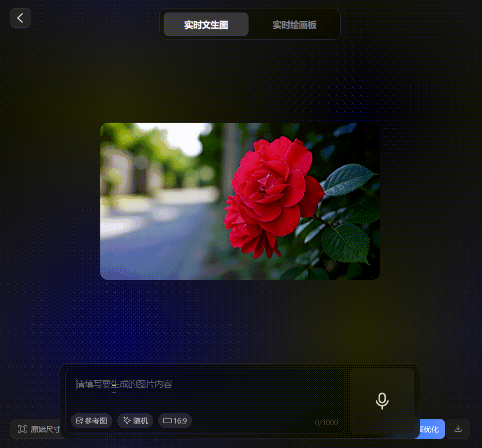482x448 pixels.
Task: Download the generated image
Action: tap(458, 429)
